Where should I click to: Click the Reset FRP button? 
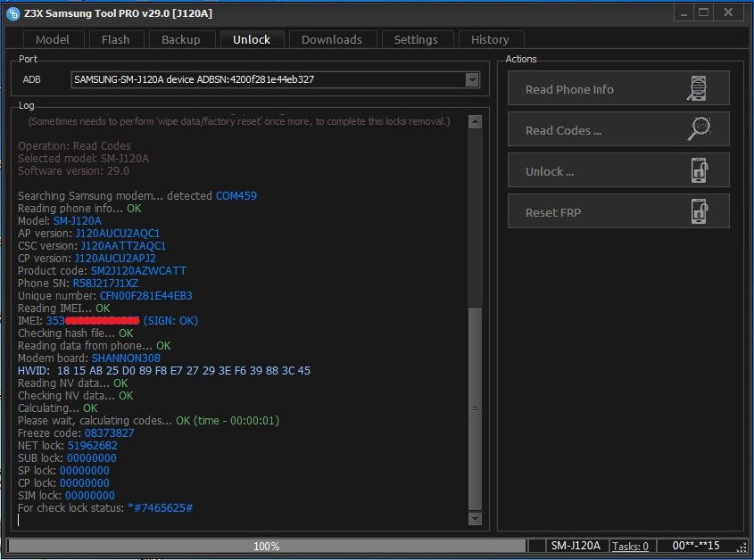(x=618, y=211)
